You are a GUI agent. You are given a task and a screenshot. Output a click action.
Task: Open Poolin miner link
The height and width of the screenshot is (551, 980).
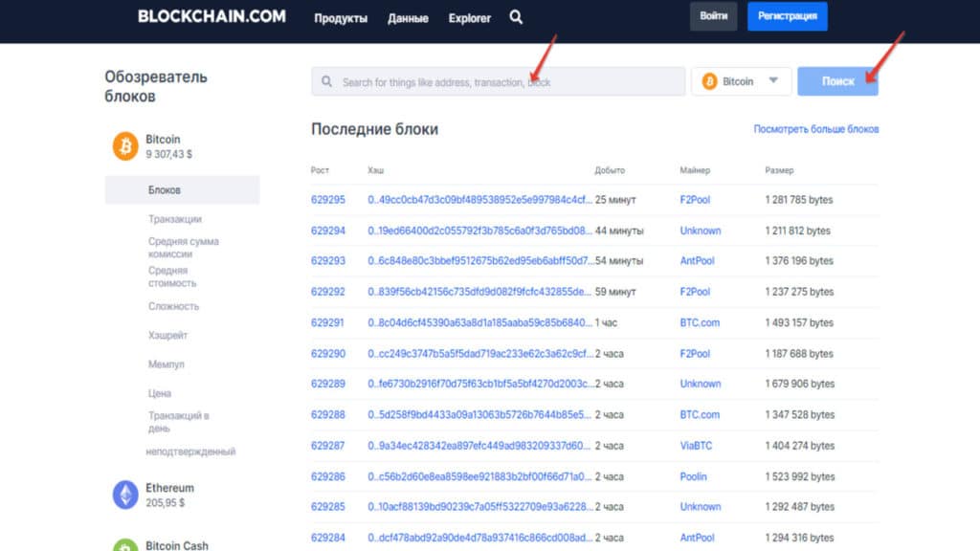(x=694, y=476)
